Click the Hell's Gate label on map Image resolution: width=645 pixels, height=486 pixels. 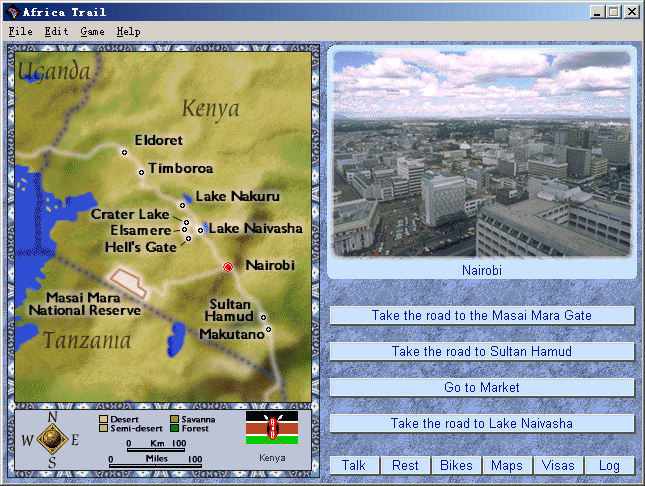pyautogui.click(x=141, y=247)
